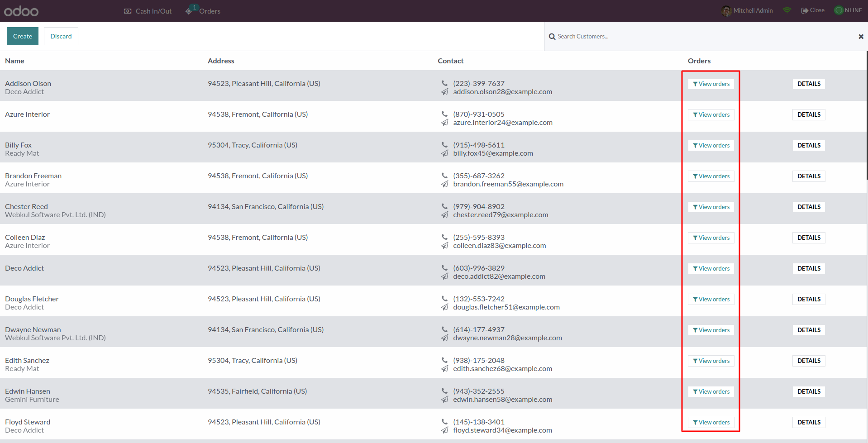This screenshot has height=443, width=868.
Task: Select customer Addison Olson
Action: (28, 83)
